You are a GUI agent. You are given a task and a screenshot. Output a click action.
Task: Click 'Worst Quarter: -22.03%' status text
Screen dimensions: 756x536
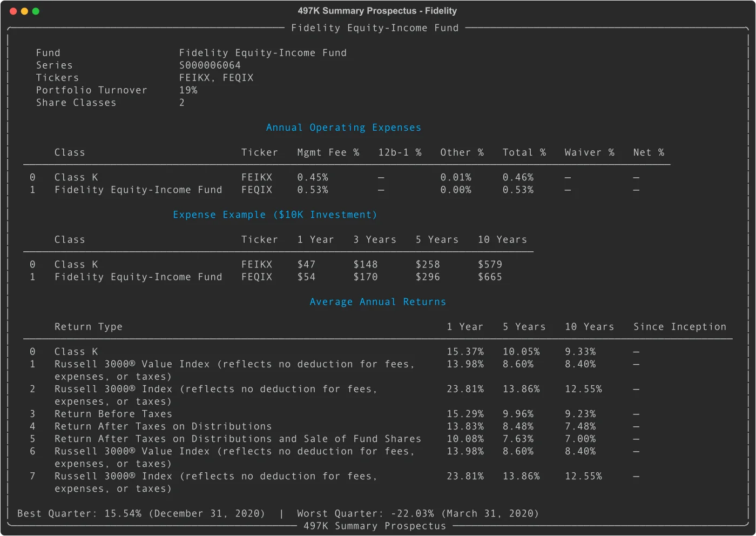pos(366,513)
